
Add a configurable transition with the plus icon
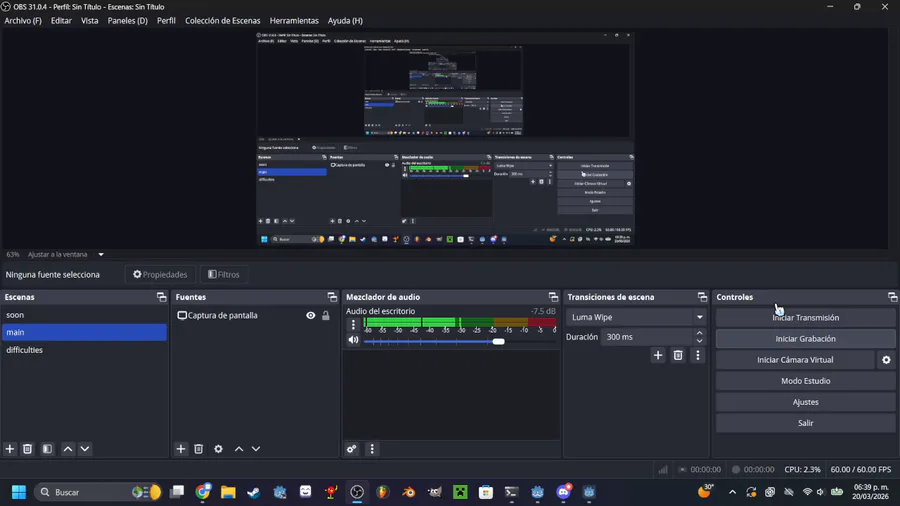658,355
